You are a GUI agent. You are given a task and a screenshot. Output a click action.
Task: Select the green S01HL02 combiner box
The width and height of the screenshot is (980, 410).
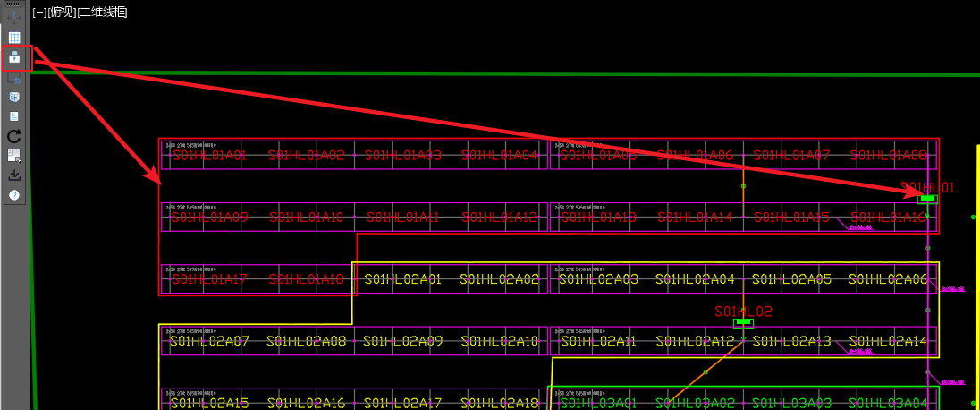[x=742, y=322]
